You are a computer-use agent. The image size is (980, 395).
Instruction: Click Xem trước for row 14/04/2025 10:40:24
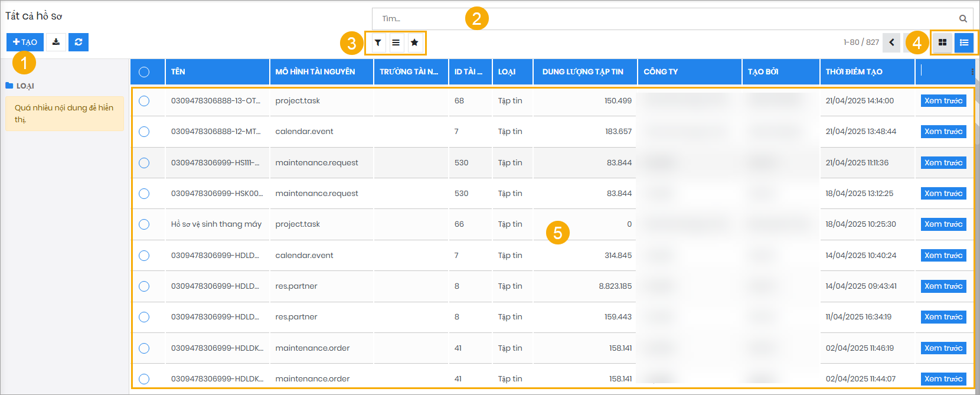point(943,256)
